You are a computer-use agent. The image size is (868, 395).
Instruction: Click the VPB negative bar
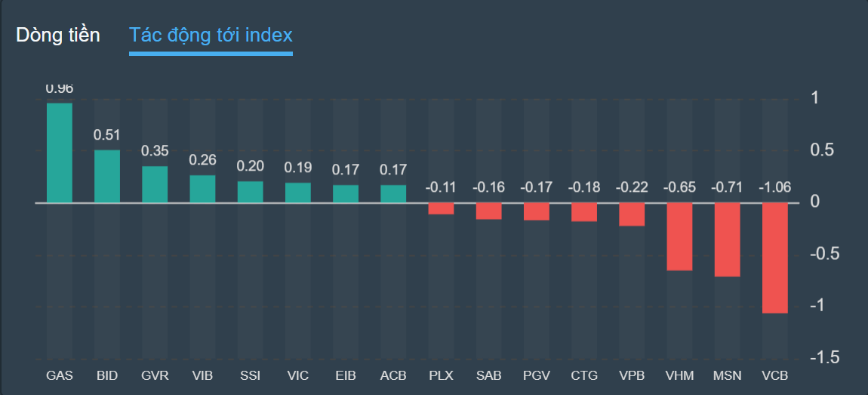[632, 214]
